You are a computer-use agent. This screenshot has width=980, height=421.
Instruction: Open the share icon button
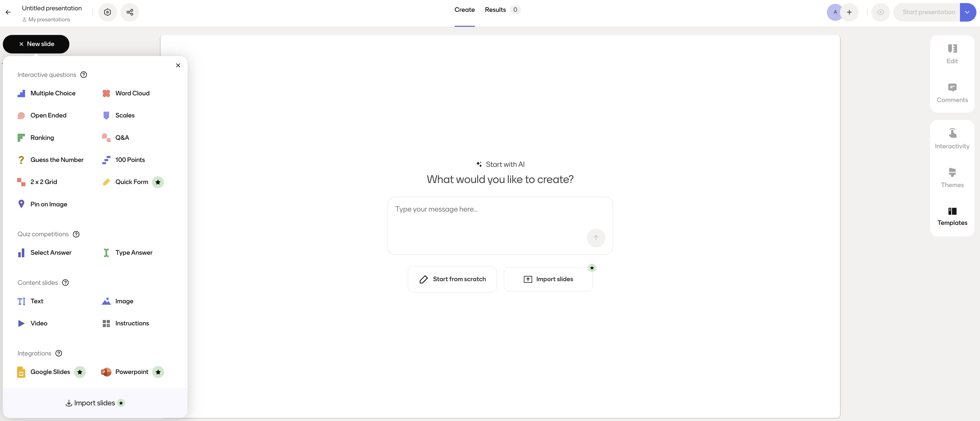[x=130, y=12]
